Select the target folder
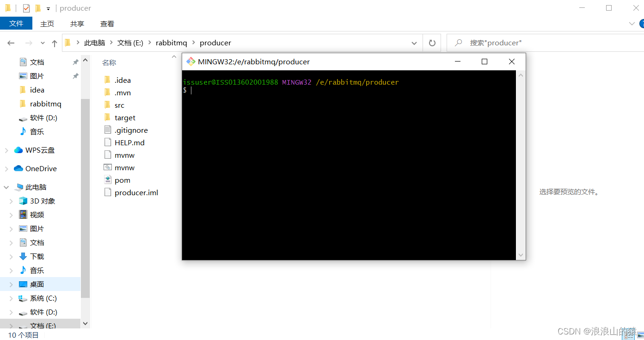 pos(125,117)
